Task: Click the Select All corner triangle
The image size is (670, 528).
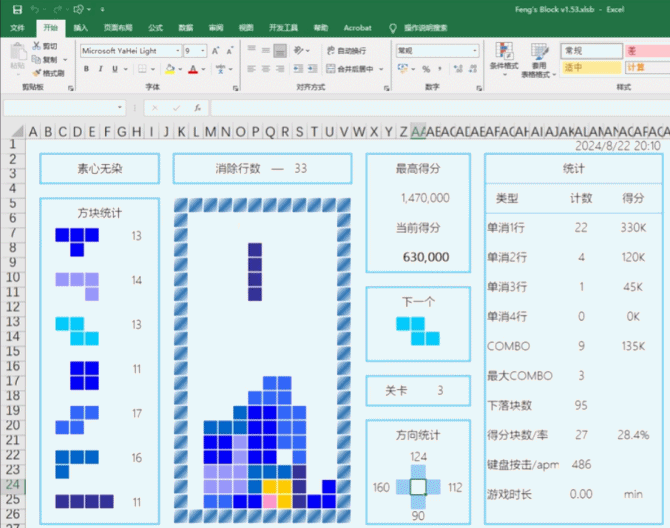Action: [18, 131]
